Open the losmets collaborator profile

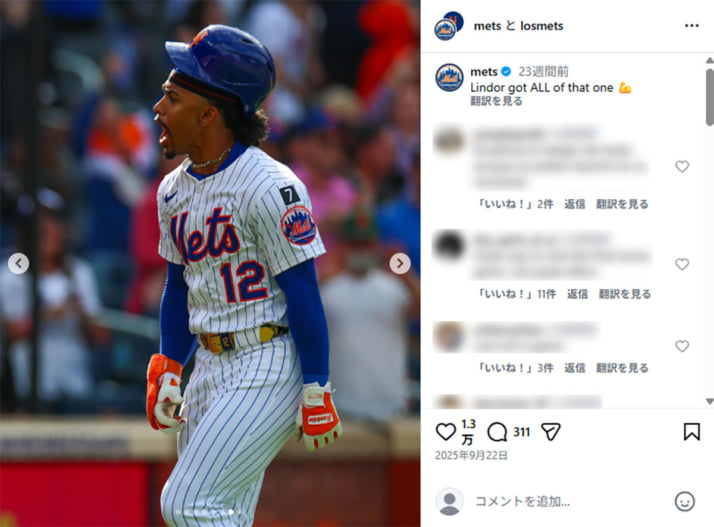coord(541,26)
